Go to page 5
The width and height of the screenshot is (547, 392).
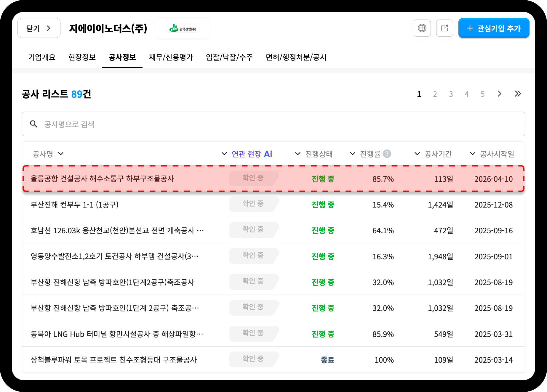pos(482,94)
